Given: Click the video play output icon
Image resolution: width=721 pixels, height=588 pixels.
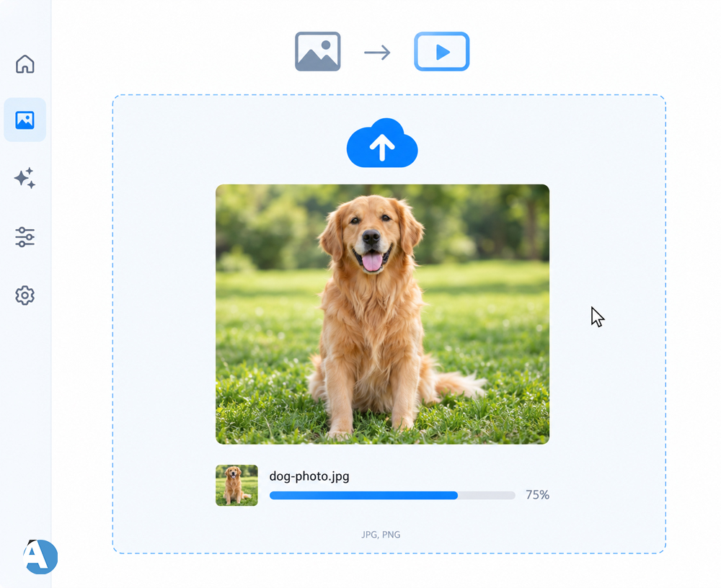Looking at the screenshot, I should (442, 51).
